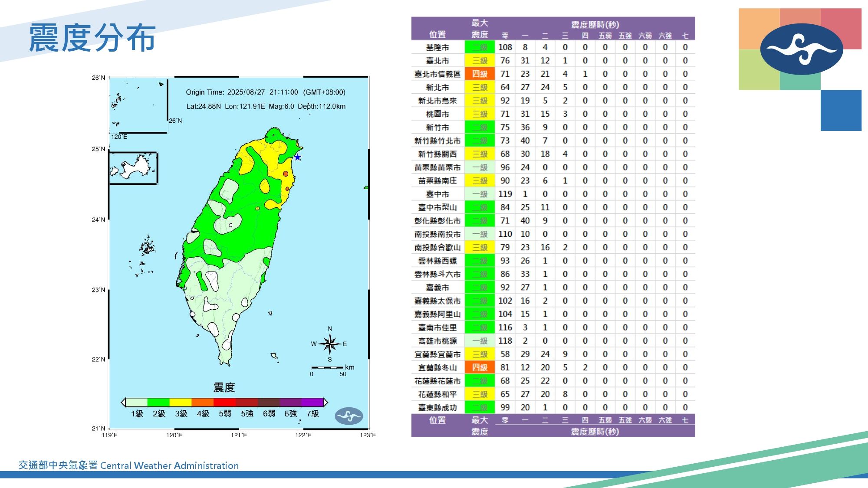Image resolution: width=868 pixels, height=488 pixels.
Task: Click the small CWA logo inside the map
Action: (349, 416)
